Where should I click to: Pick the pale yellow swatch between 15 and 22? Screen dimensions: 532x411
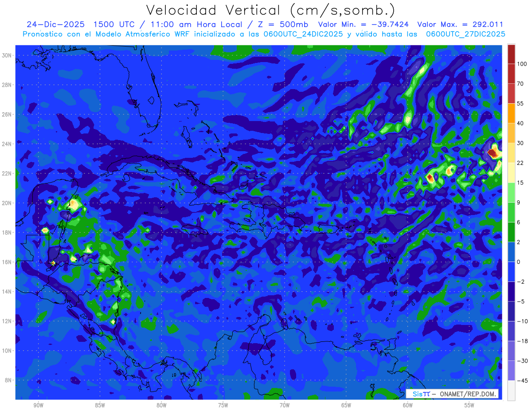[x=511, y=172]
